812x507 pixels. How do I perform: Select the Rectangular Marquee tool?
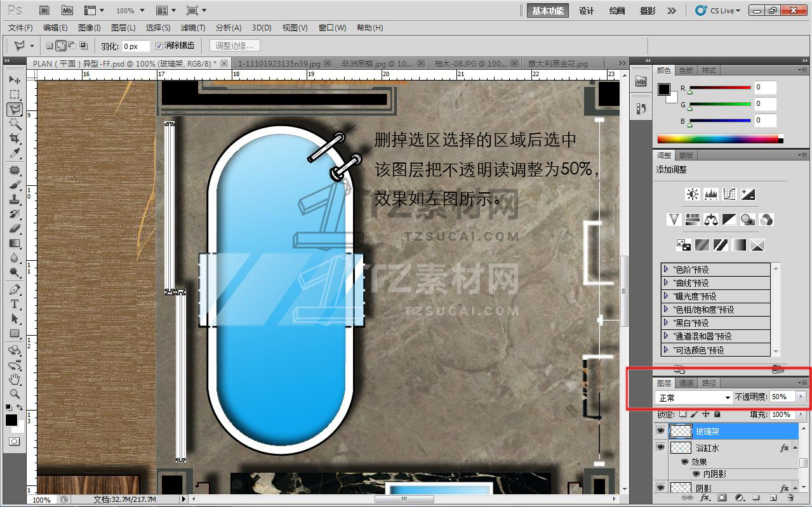coord(15,95)
